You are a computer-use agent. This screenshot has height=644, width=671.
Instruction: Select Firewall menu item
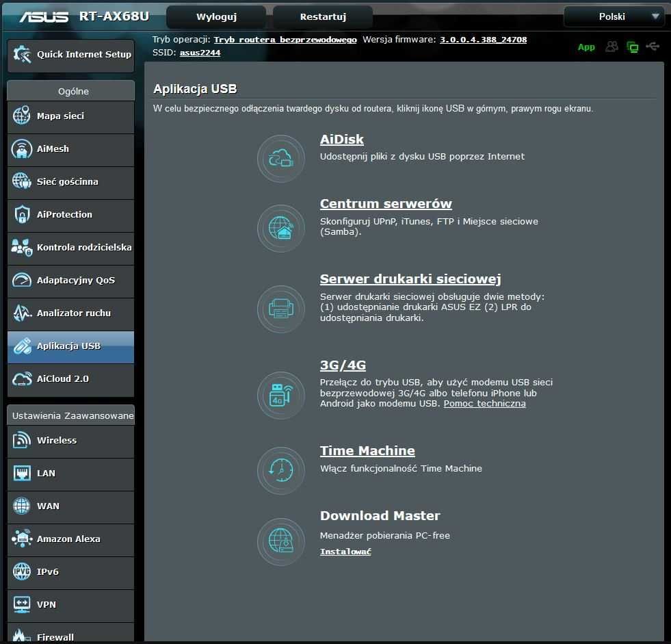(x=70, y=633)
